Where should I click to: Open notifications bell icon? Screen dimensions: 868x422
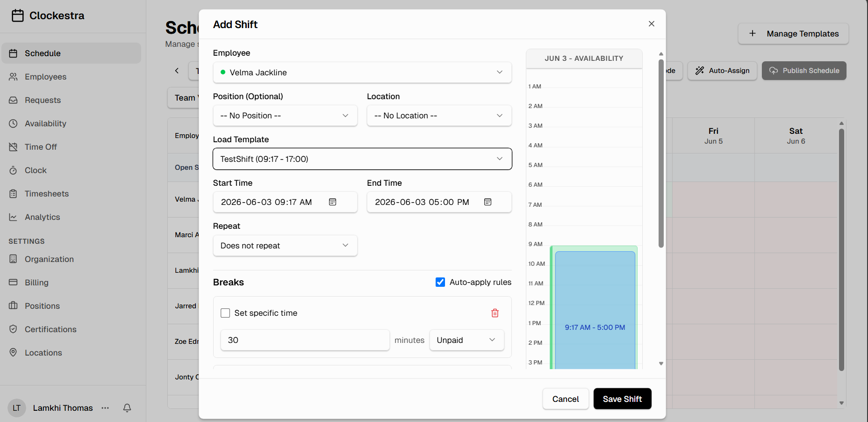(127, 408)
